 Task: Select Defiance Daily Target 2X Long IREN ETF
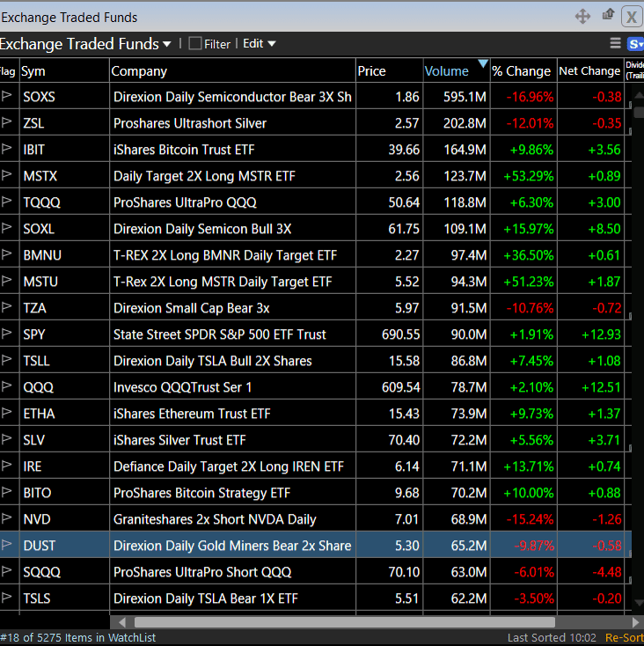232,466
